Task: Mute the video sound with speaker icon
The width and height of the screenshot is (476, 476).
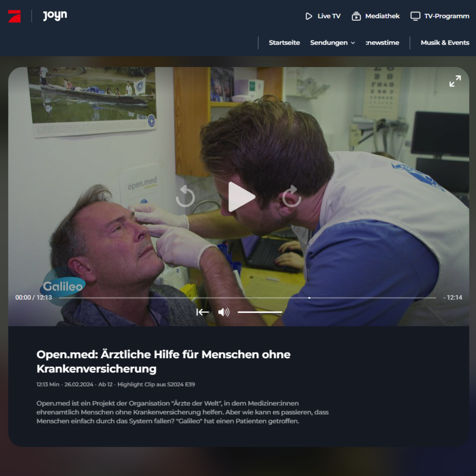Action: [223, 312]
